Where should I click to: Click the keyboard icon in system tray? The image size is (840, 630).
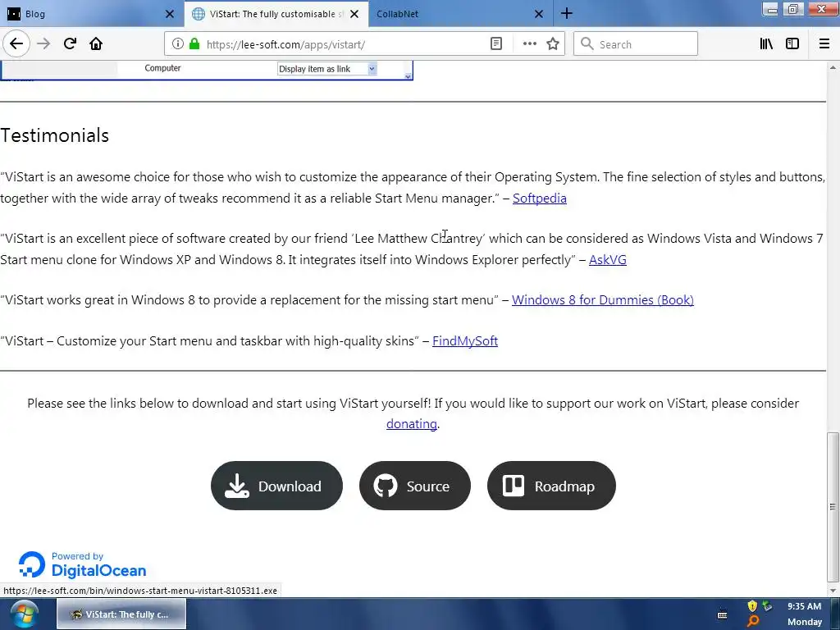722,614
